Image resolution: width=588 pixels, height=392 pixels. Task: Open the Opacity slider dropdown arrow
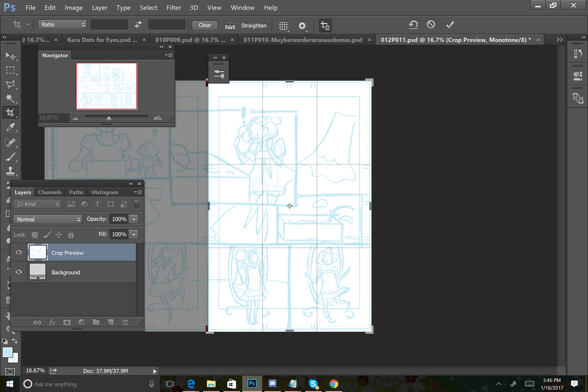tap(134, 219)
